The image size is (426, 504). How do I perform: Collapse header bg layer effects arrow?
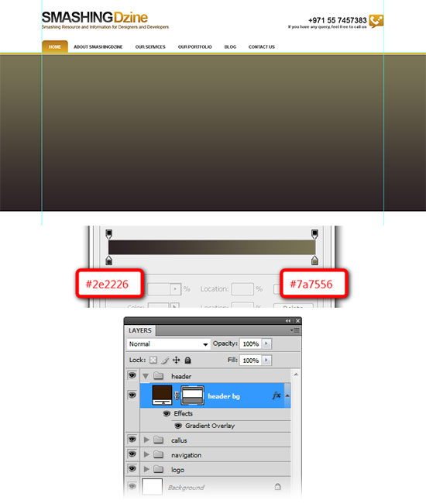click(x=287, y=395)
